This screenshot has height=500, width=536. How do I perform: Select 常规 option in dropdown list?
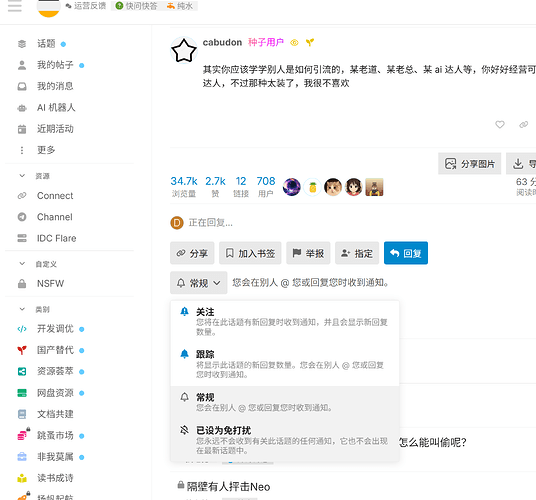pos(285,402)
